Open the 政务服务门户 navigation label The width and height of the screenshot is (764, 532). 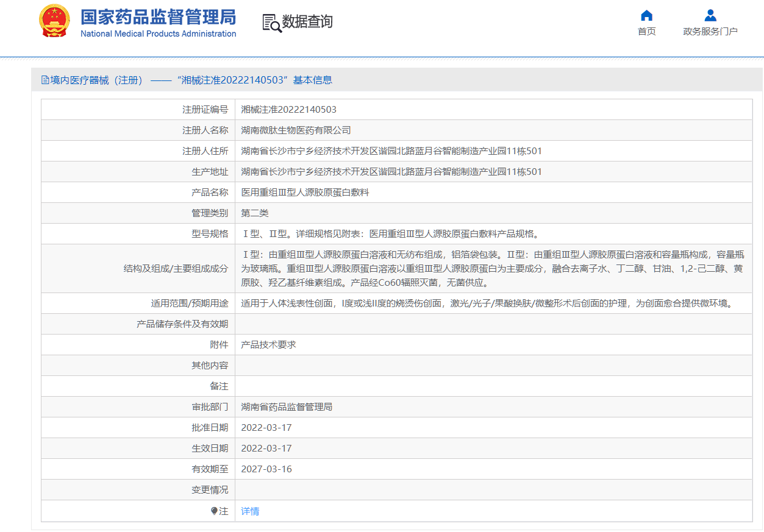tap(710, 32)
